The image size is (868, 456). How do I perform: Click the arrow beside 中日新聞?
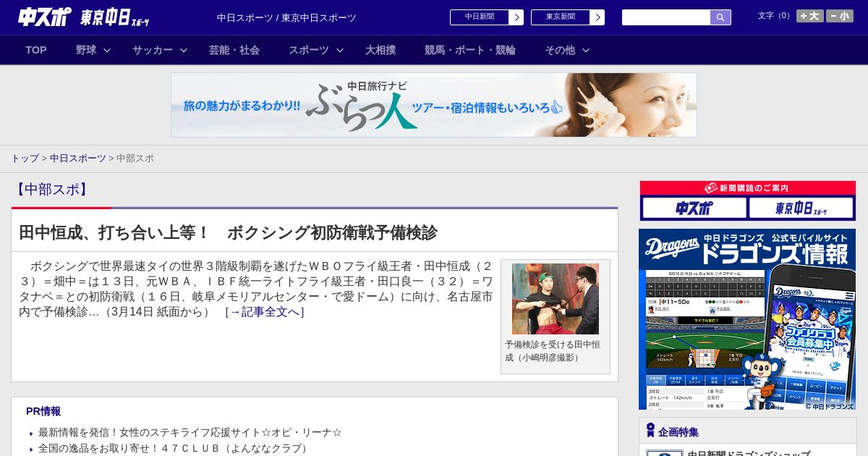[516, 17]
